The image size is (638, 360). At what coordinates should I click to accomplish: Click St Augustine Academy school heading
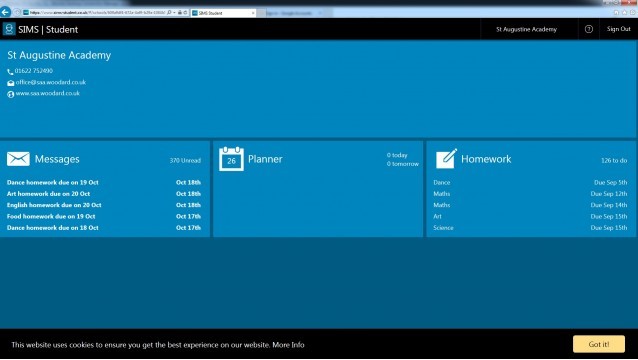tap(59, 55)
